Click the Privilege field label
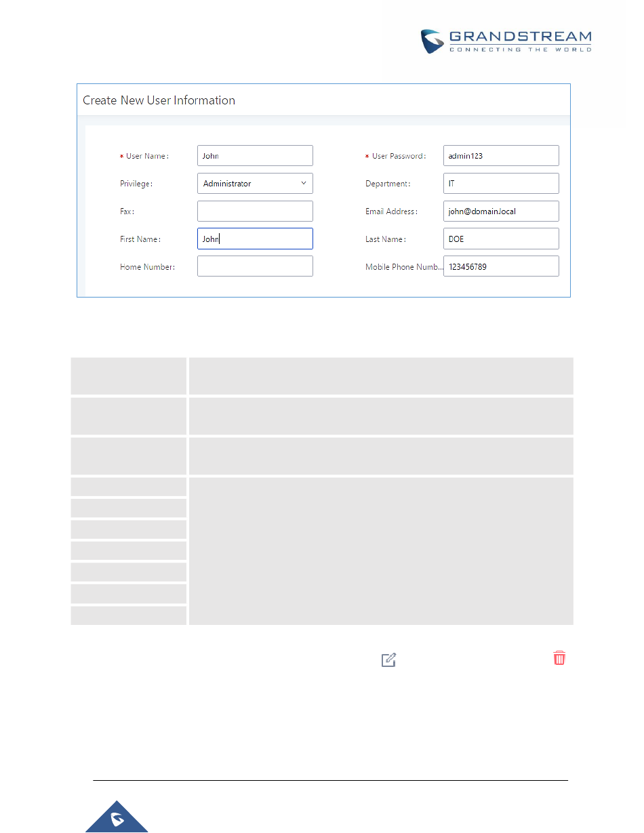 point(136,184)
